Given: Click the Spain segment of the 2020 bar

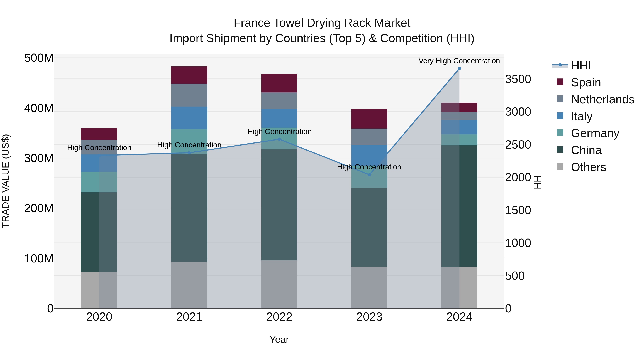Looking at the screenshot, I should 99,134.
